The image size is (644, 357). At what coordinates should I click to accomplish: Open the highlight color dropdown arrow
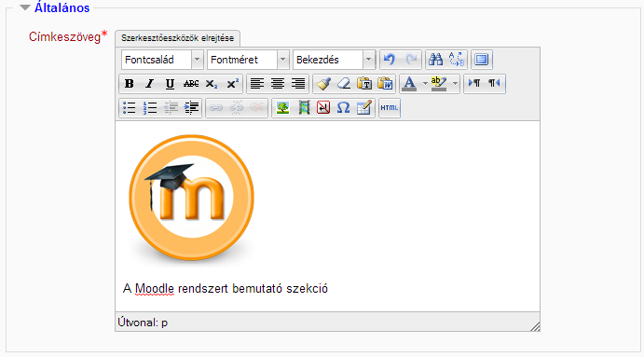(455, 84)
